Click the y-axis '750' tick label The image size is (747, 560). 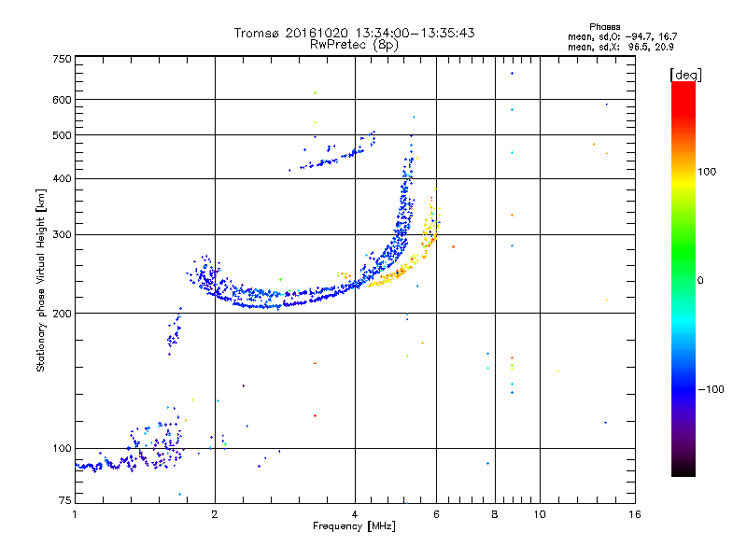click(62, 59)
